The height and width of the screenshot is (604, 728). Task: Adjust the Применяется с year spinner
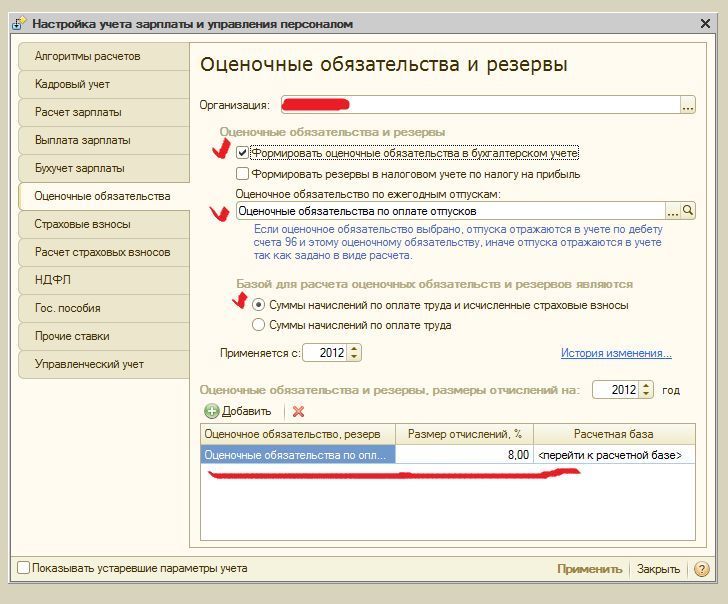coord(355,353)
